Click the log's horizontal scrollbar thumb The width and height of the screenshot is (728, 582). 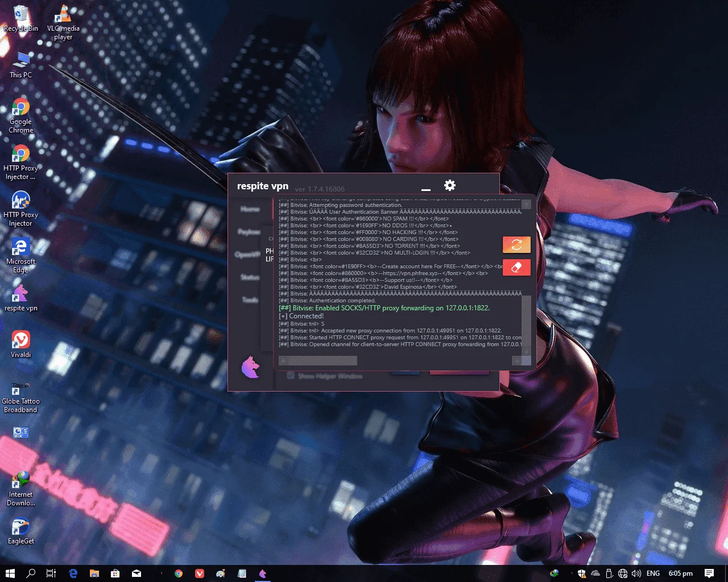[x=322, y=360]
